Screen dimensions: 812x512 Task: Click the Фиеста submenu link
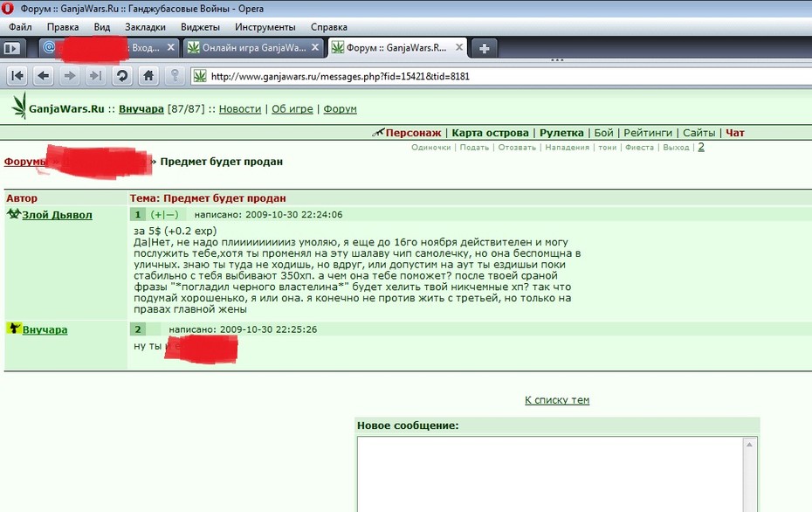pos(639,147)
